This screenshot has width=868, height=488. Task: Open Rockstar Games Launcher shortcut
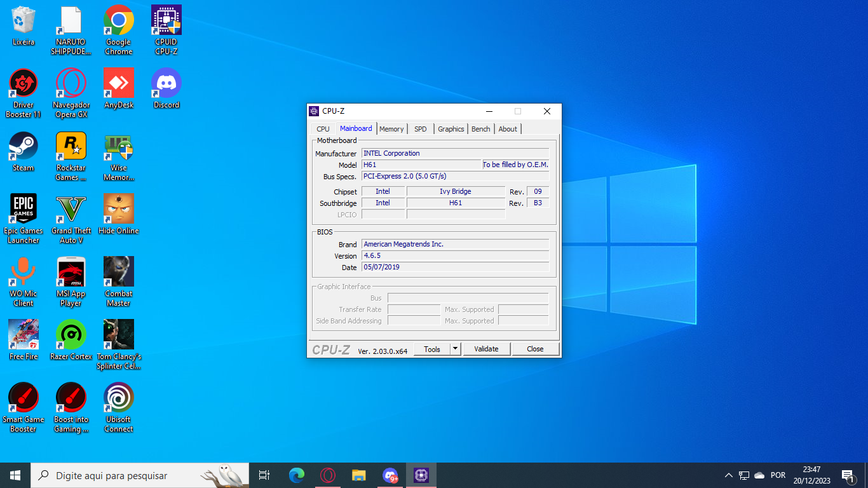[71, 156]
